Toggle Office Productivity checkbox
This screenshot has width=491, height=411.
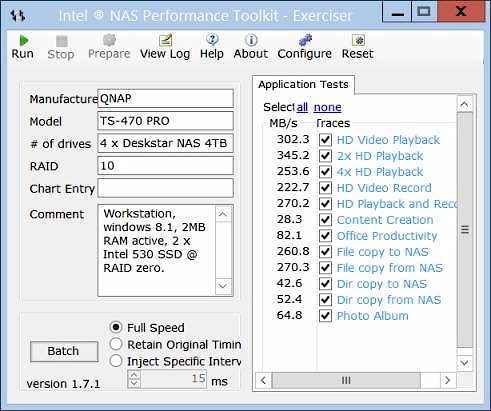325,236
